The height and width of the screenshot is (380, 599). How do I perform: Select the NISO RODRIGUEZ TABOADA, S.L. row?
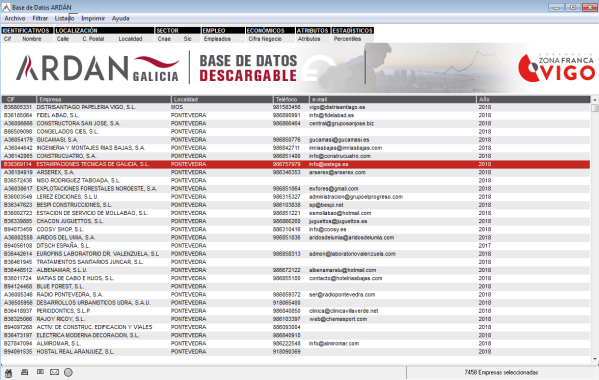tap(296, 180)
